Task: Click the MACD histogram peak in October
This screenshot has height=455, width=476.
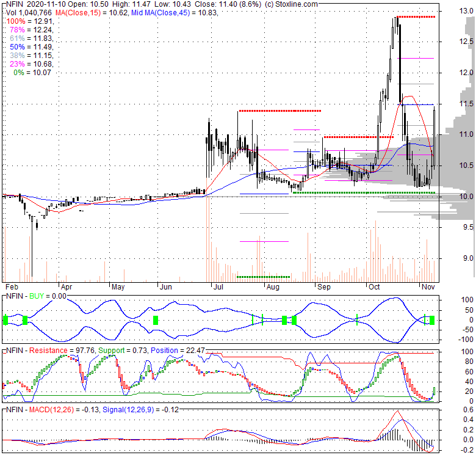Action: click(396, 434)
